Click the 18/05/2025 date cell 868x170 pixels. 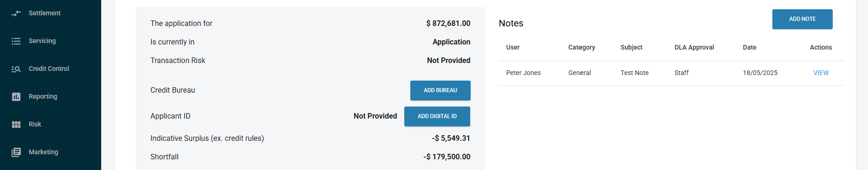tap(760, 73)
